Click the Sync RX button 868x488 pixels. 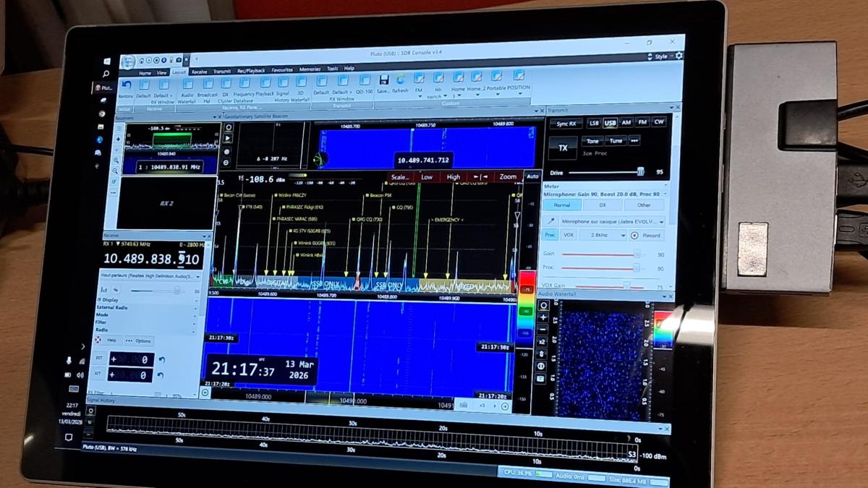click(x=566, y=124)
